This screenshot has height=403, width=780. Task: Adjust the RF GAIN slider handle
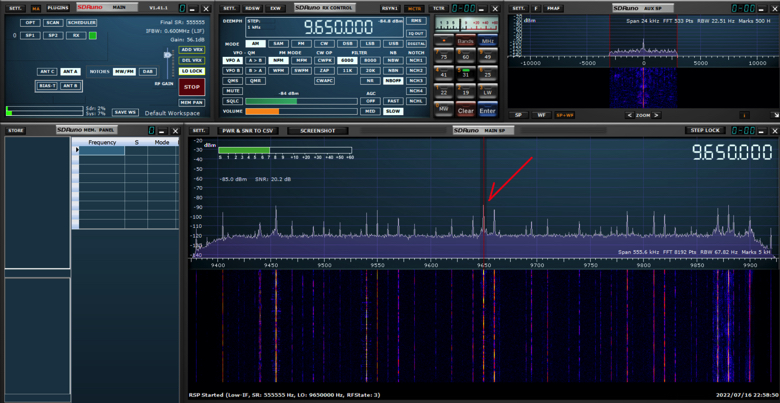click(168, 55)
